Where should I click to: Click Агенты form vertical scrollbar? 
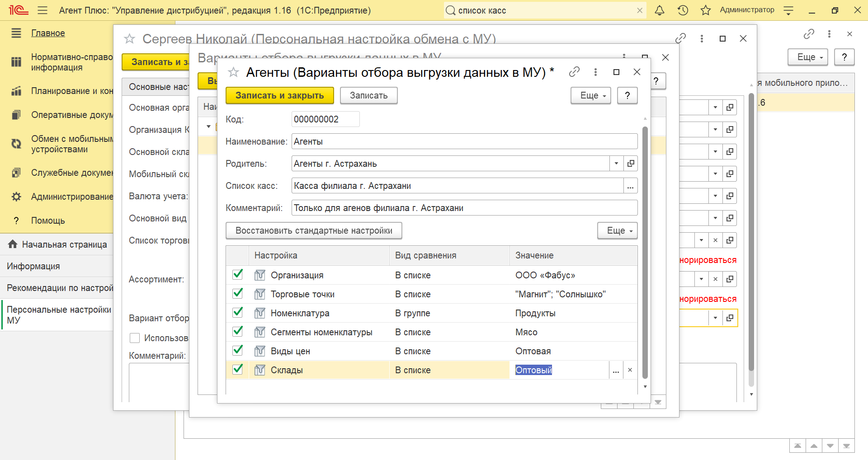(645, 253)
